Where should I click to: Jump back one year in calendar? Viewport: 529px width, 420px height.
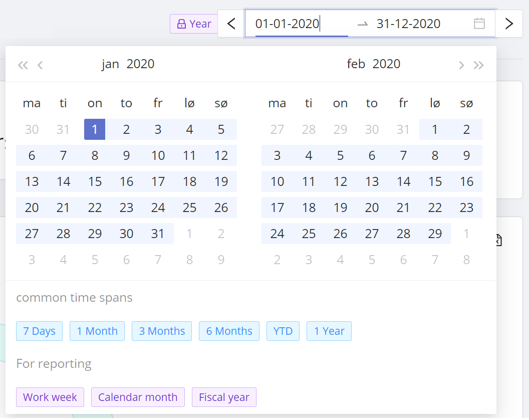coord(23,65)
